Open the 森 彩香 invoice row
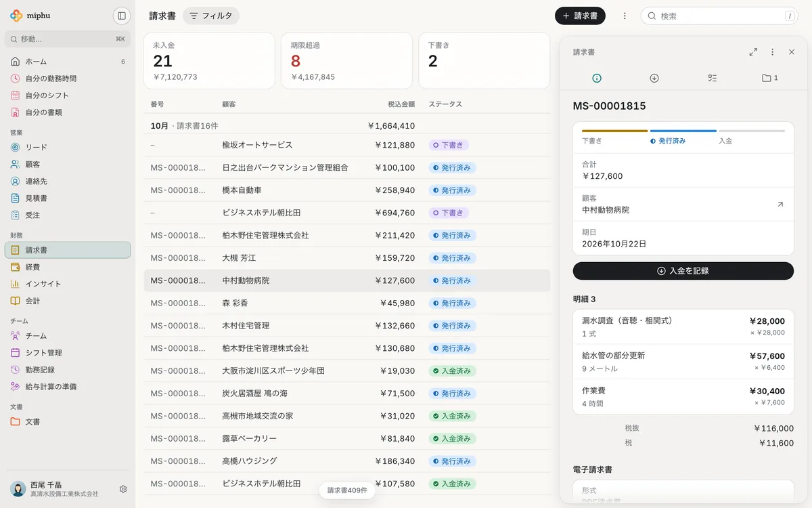The image size is (812, 508). tap(346, 303)
